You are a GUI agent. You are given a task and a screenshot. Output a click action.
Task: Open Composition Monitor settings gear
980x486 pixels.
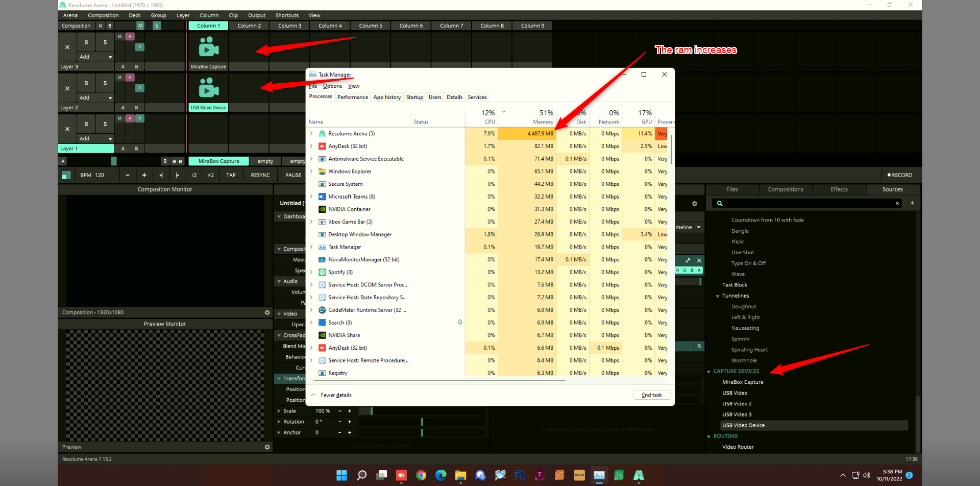coord(267,312)
